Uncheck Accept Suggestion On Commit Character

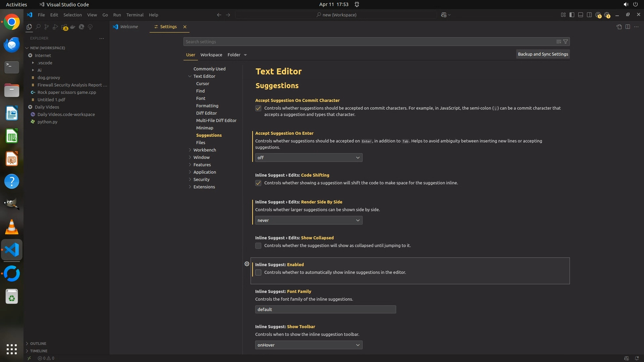coord(258,108)
